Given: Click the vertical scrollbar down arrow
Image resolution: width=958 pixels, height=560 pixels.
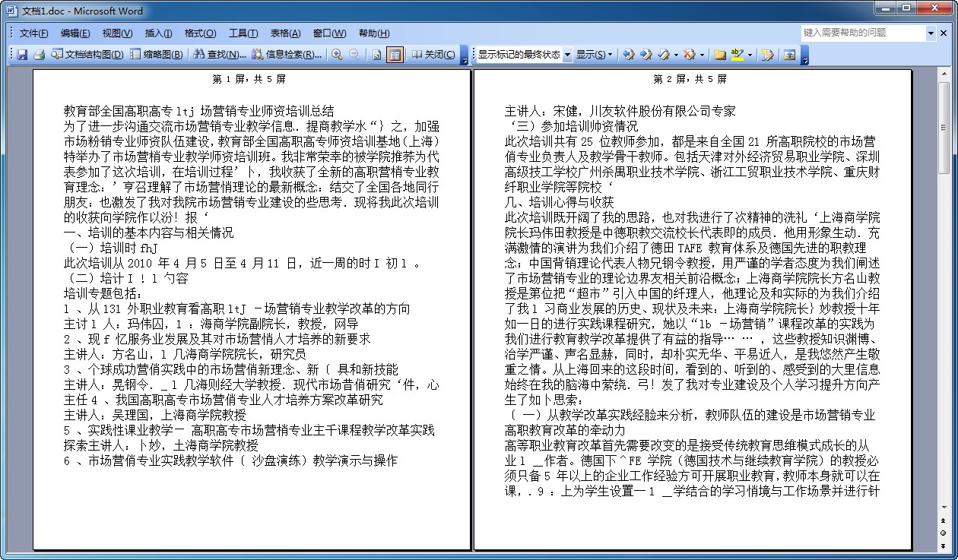Looking at the screenshot, I should 944,509.
